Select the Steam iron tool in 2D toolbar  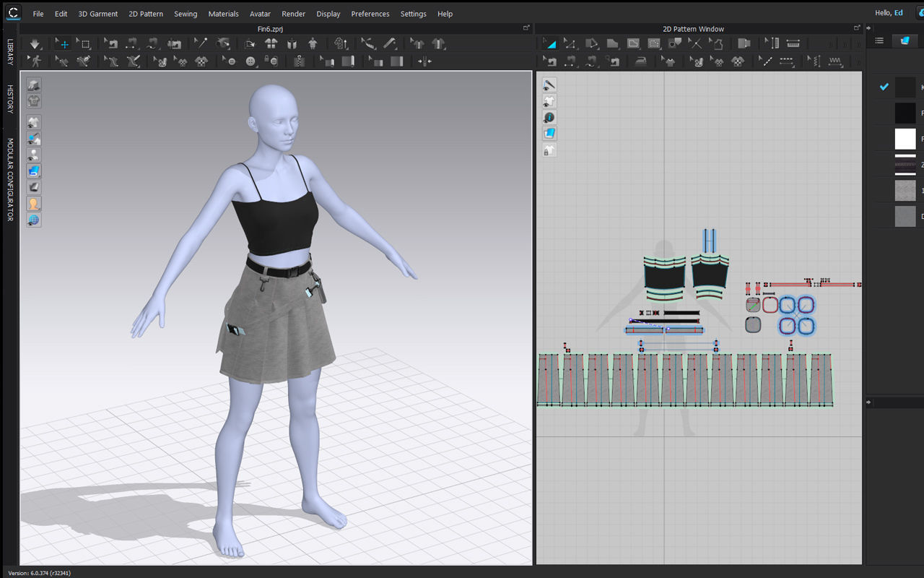642,61
